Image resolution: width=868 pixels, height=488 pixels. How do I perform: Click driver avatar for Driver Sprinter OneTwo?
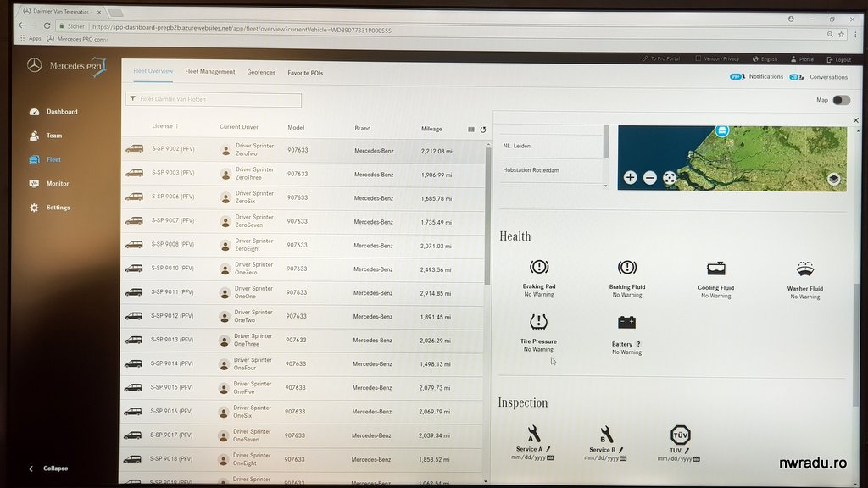[224, 317]
